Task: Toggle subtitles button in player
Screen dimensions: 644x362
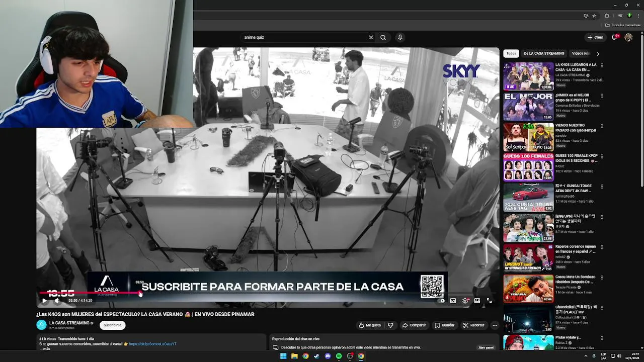Action: click(453, 301)
